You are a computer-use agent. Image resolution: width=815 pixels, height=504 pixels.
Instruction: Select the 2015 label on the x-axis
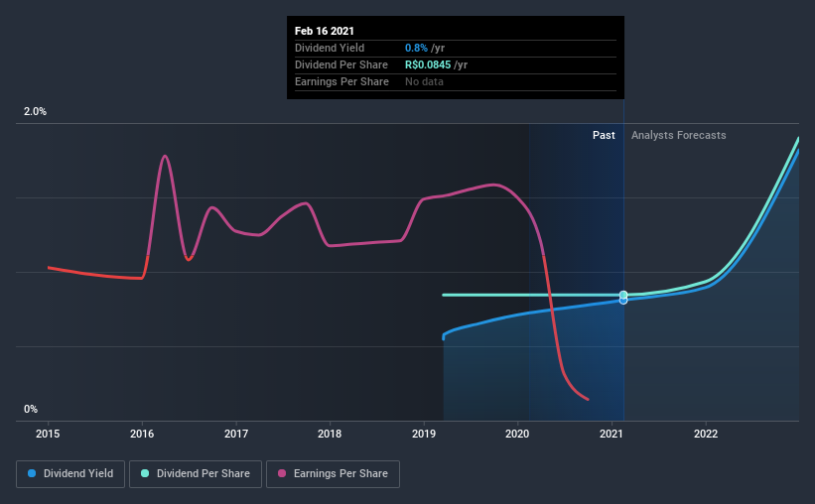point(48,434)
